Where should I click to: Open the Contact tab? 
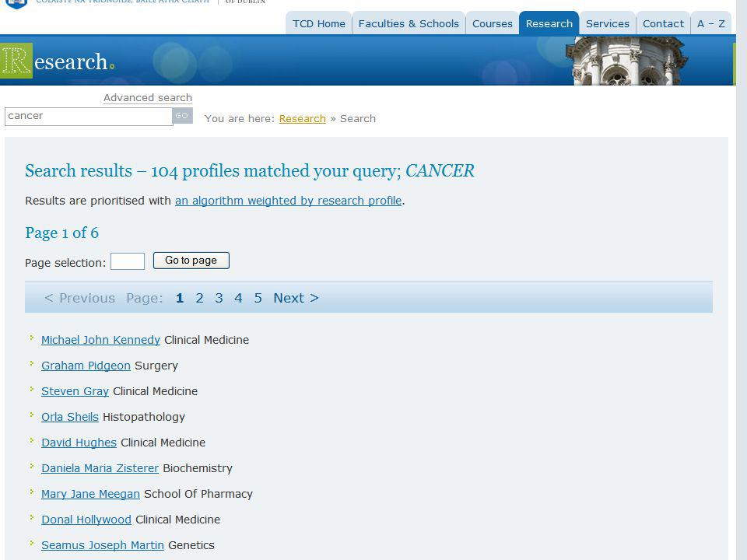(x=663, y=23)
